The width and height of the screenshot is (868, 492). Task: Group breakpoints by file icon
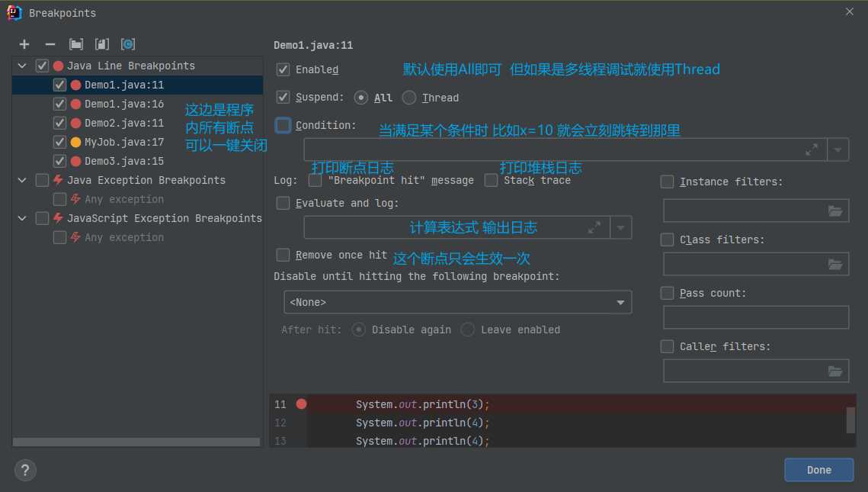[102, 44]
